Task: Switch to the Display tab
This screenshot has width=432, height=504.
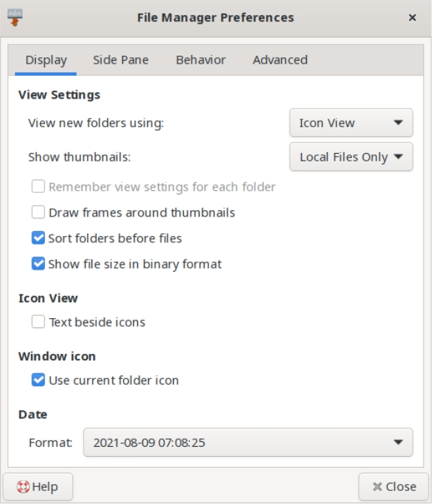Action: 46,60
